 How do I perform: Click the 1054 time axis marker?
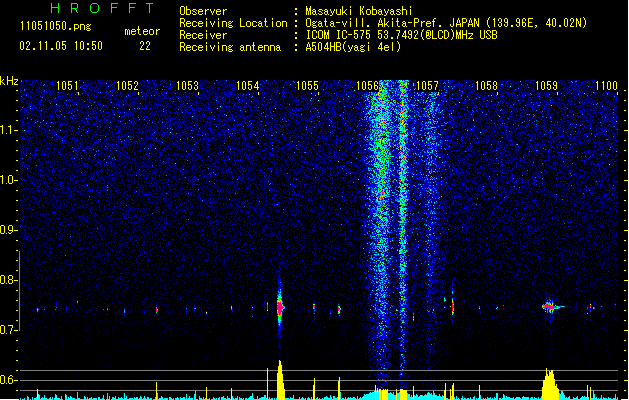(x=247, y=86)
